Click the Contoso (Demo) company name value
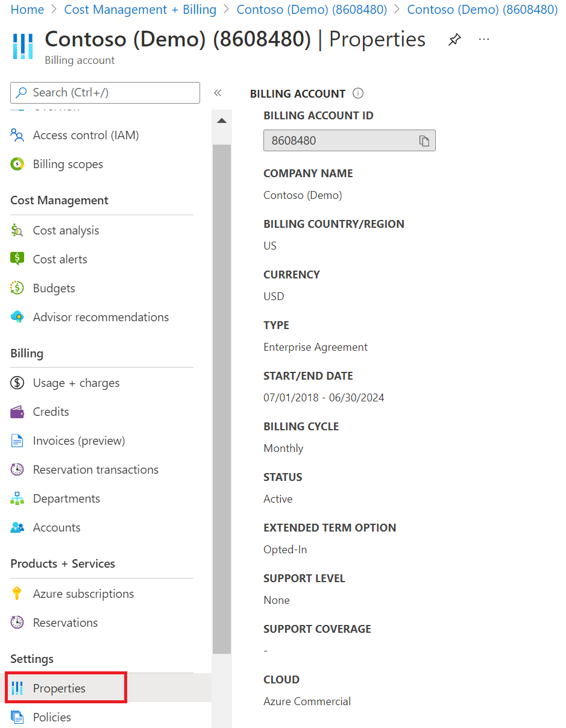 coord(303,195)
